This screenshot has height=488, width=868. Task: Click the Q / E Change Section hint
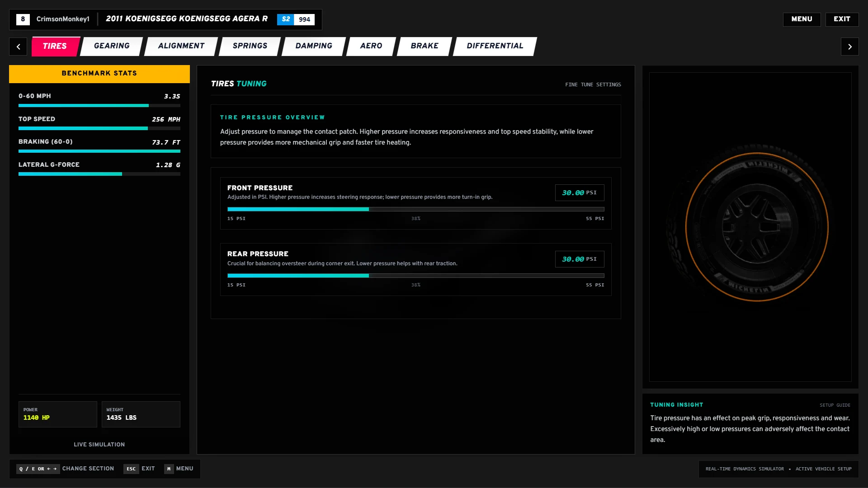pyautogui.click(x=65, y=469)
